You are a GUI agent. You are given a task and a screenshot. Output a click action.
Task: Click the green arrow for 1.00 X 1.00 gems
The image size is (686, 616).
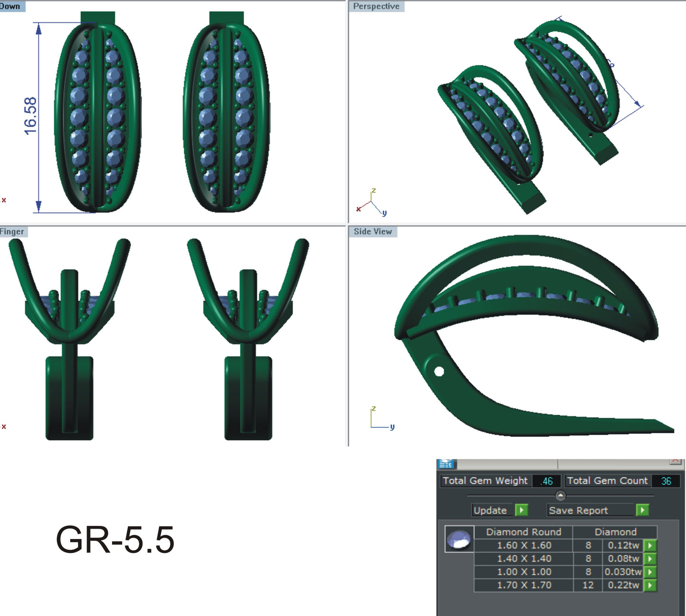click(x=650, y=572)
